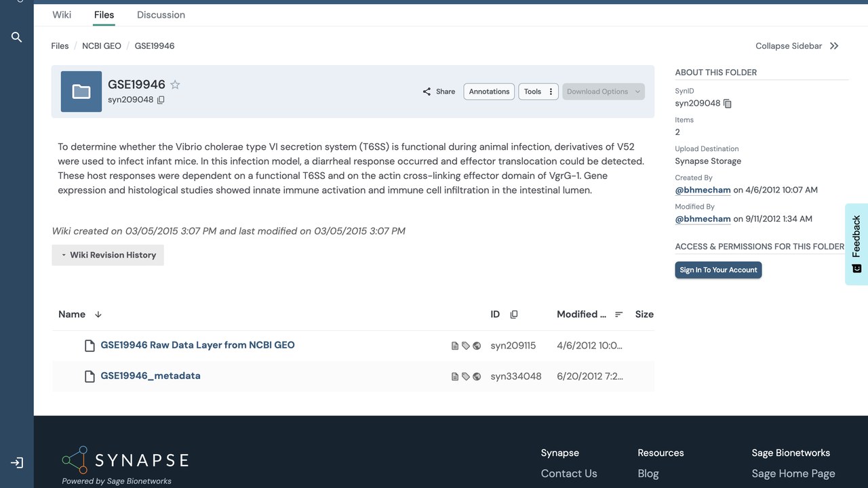The height and width of the screenshot is (488, 868).
Task: Click the wiki document icon on the Raw Data Layer row
Action: click(455, 346)
